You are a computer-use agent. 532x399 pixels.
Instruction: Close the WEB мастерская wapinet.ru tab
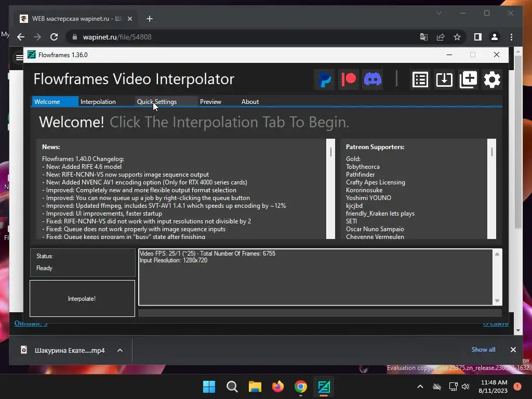(x=129, y=19)
